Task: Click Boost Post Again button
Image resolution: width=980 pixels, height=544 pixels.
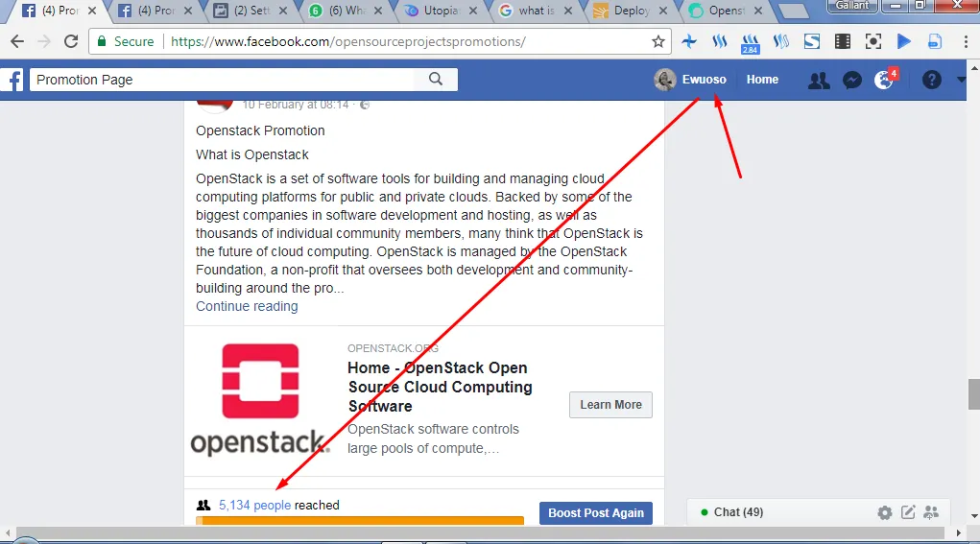Action: click(596, 512)
